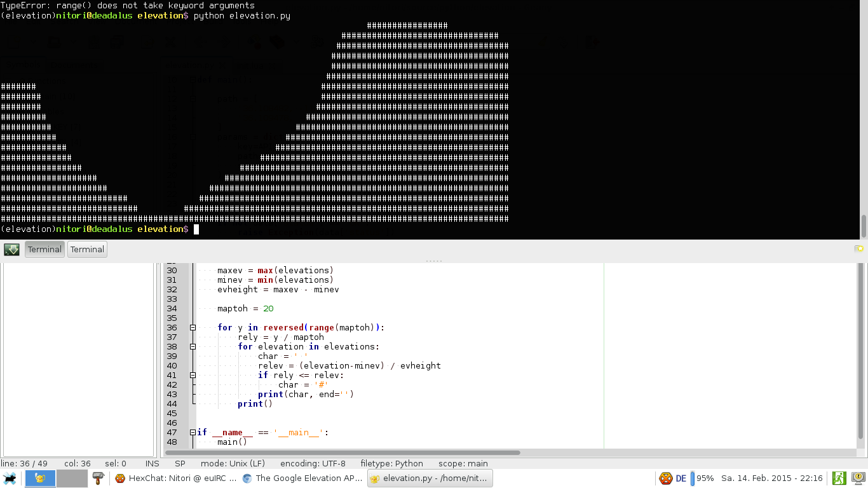Switch to the first workspace in pager

[x=40, y=478]
